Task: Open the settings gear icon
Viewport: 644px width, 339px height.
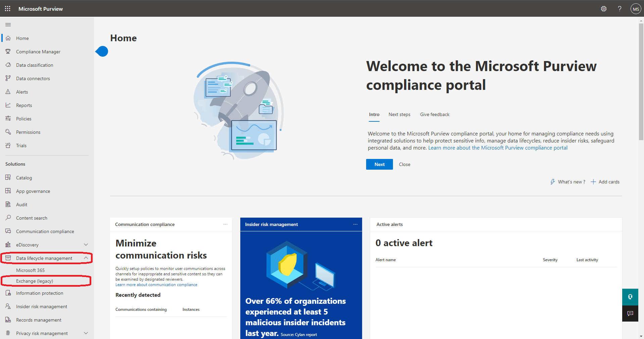Action: point(603,9)
